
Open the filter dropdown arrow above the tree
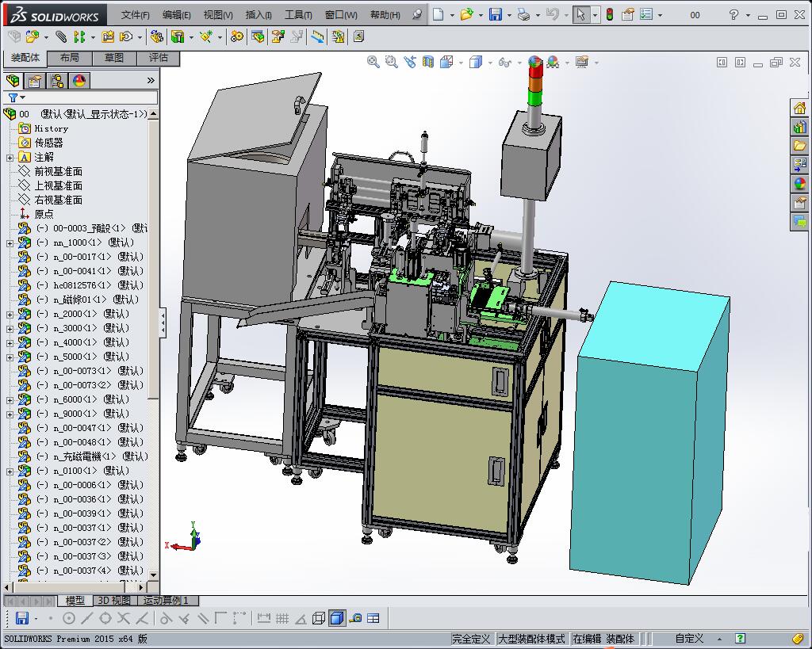pyautogui.click(x=22, y=97)
